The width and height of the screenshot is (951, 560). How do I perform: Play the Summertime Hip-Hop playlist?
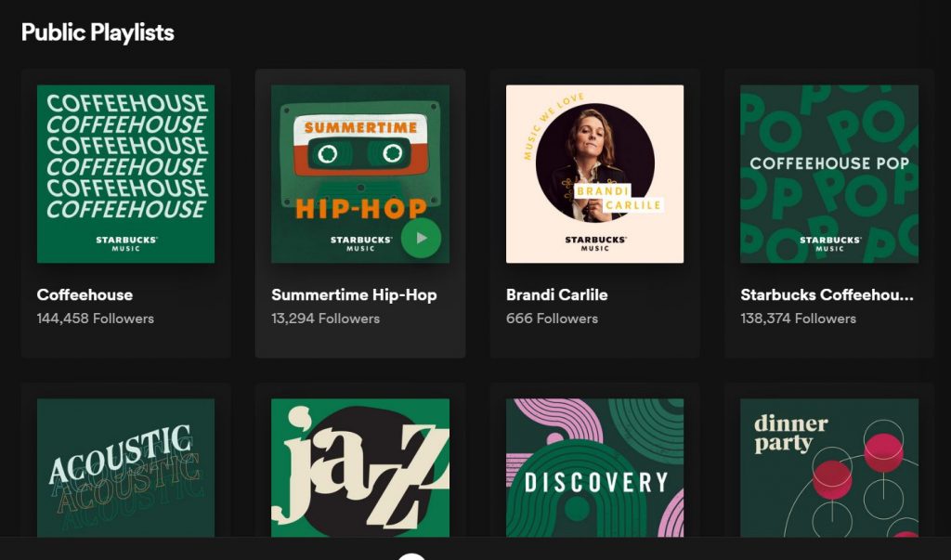[421, 238]
